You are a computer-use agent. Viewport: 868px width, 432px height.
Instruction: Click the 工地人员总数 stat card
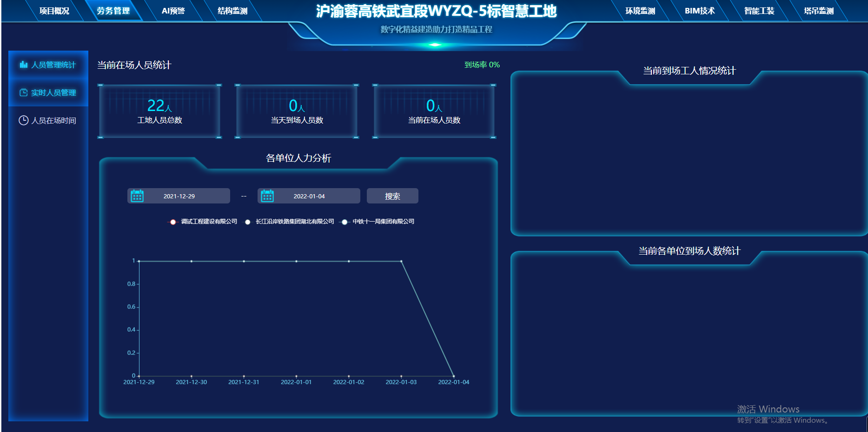[x=159, y=111]
